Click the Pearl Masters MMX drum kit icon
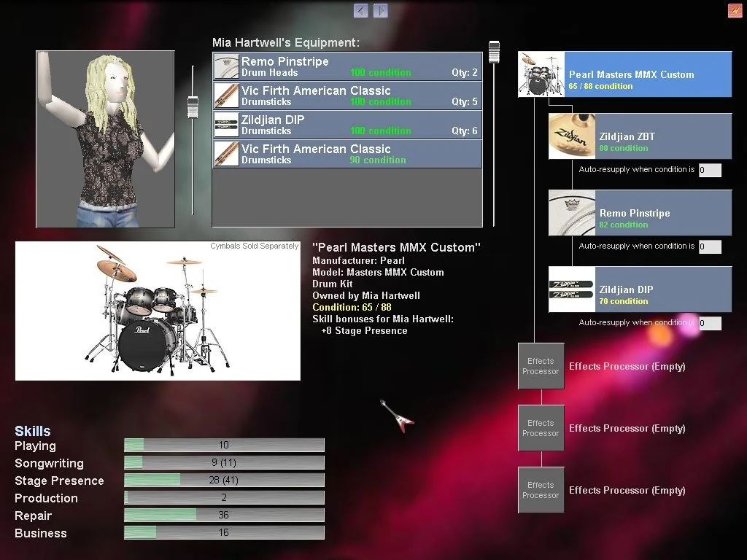The height and width of the screenshot is (560, 747). (543, 74)
